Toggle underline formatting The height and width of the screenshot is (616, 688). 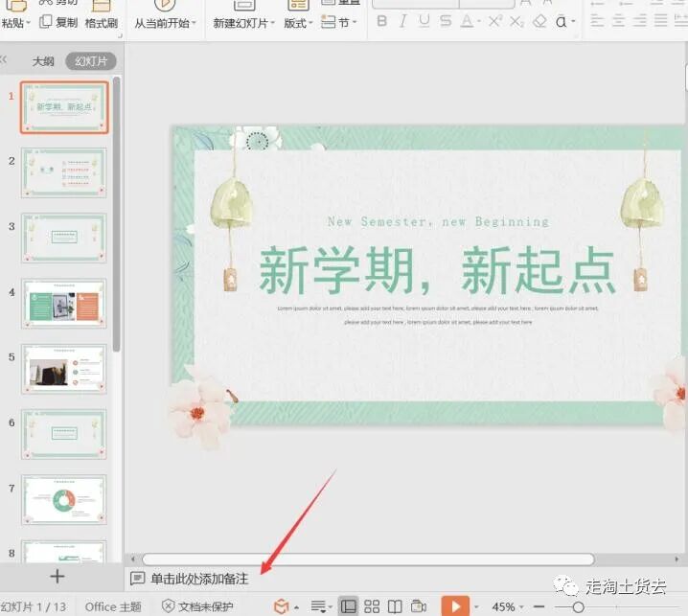pos(424,21)
